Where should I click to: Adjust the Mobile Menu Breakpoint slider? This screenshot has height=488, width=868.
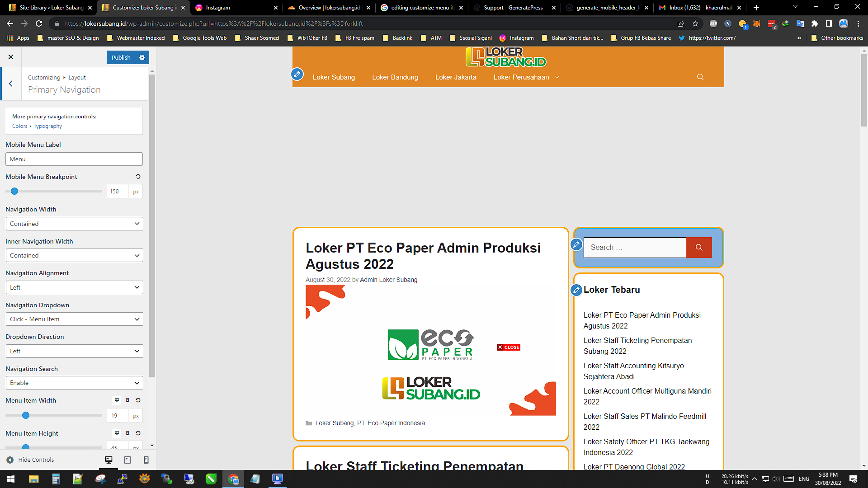[14, 191]
